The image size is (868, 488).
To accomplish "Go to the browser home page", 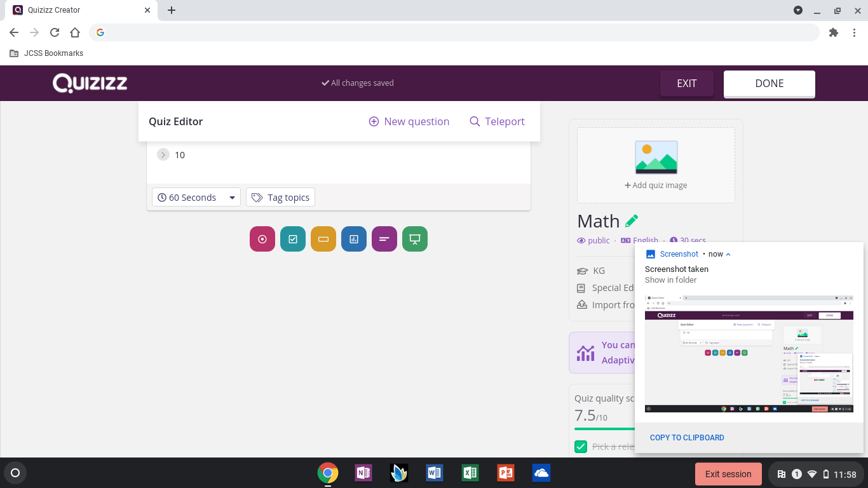I will (x=75, y=32).
